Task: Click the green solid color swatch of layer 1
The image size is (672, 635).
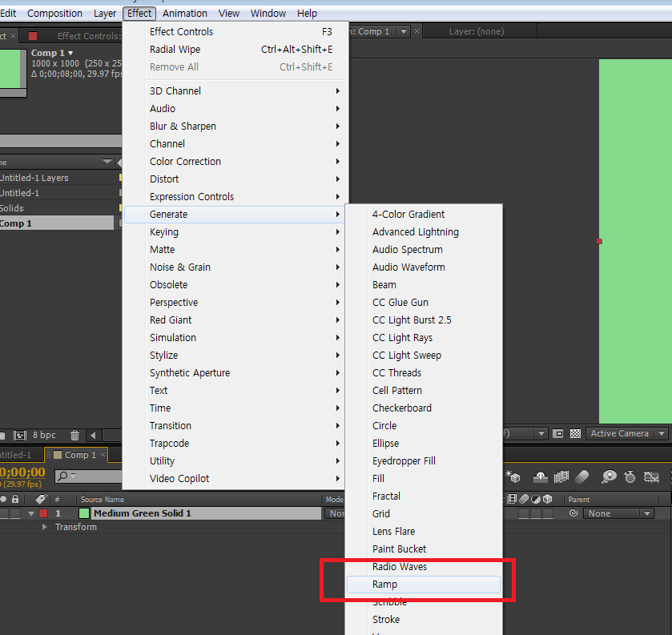Action: (x=84, y=513)
